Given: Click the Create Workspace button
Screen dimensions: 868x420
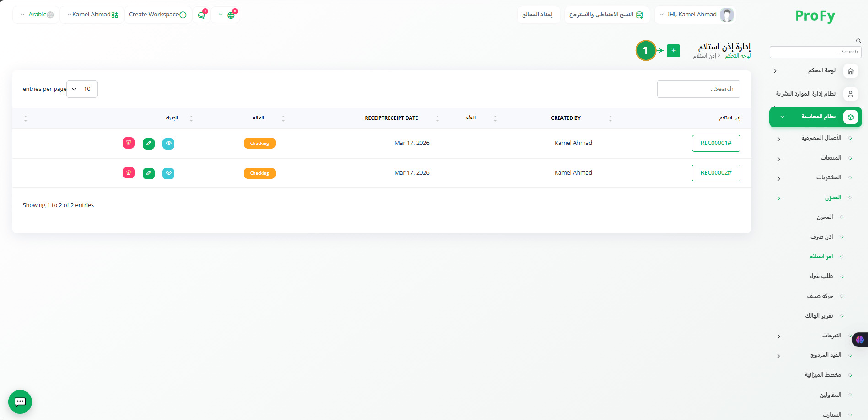Looking at the screenshot, I should pos(158,15).
